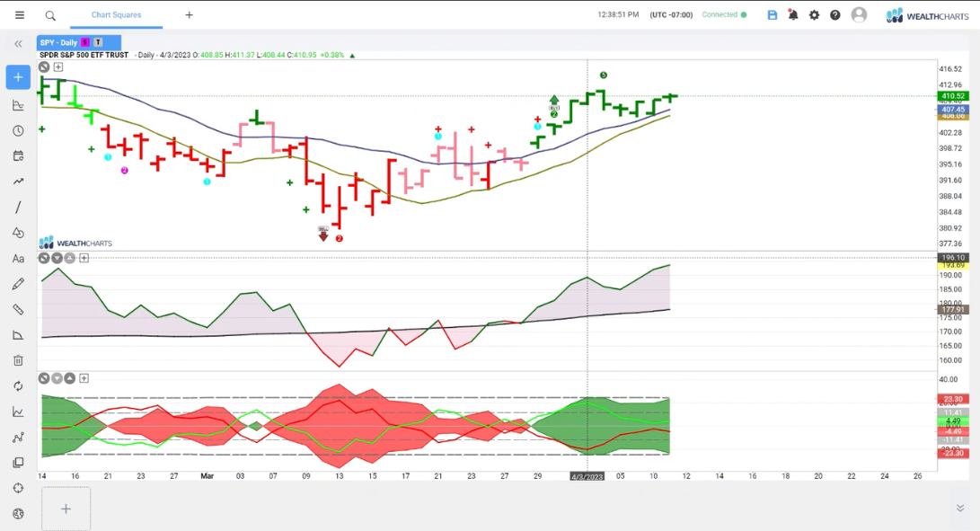This screenshot has height=531, width=980.
Task: Open the hamburger main menu
Action: coord(20,15)
